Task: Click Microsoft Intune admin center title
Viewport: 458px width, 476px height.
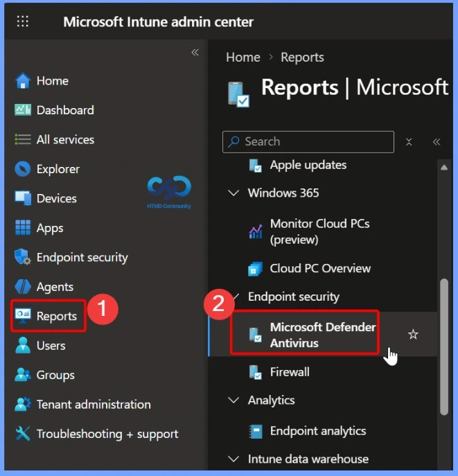Action: coord(158,22)
